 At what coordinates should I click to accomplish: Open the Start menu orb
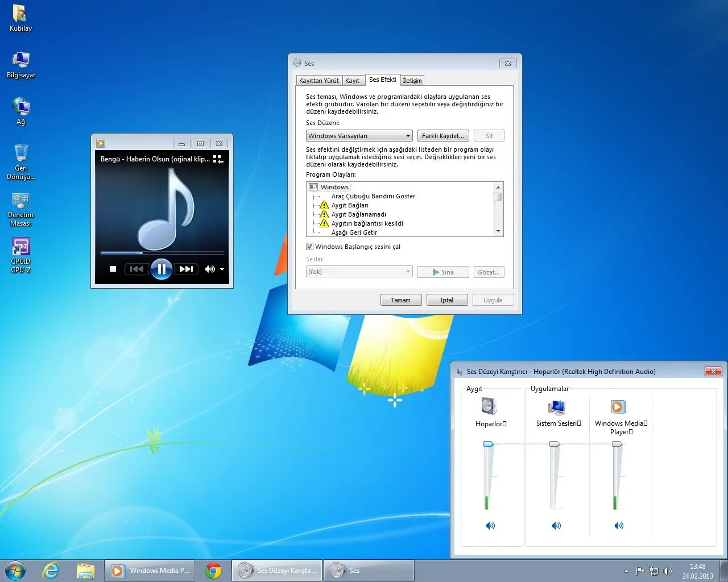point(15,571)
